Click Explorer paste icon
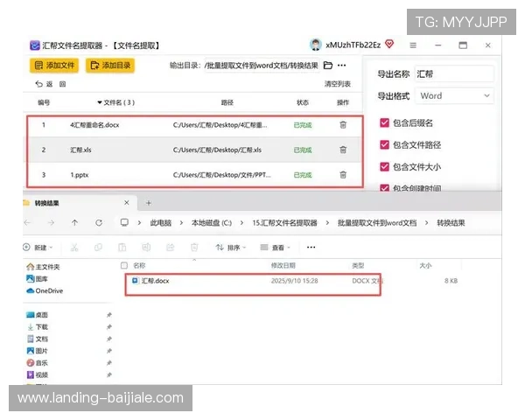The width and height of the screenshot is (525, 420). (x=122, y=248)
